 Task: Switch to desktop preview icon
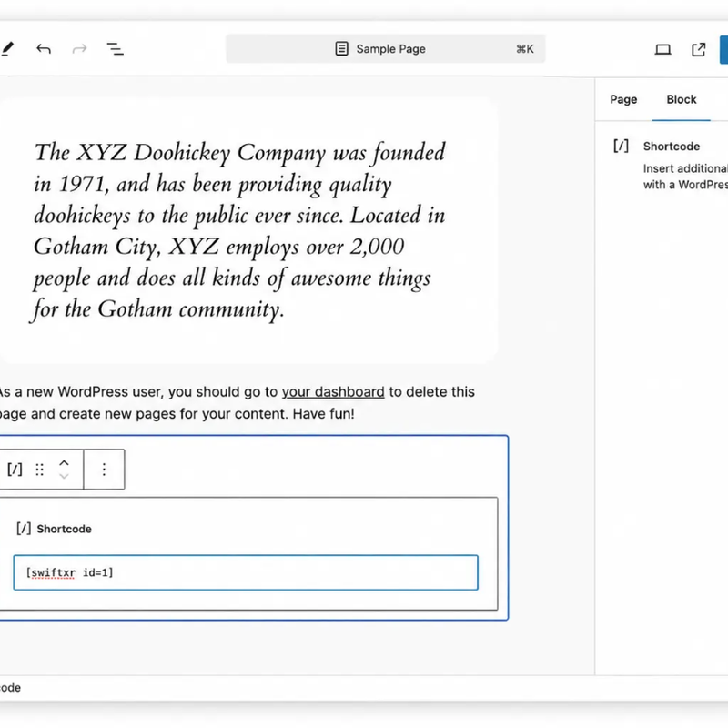(662, 49)
